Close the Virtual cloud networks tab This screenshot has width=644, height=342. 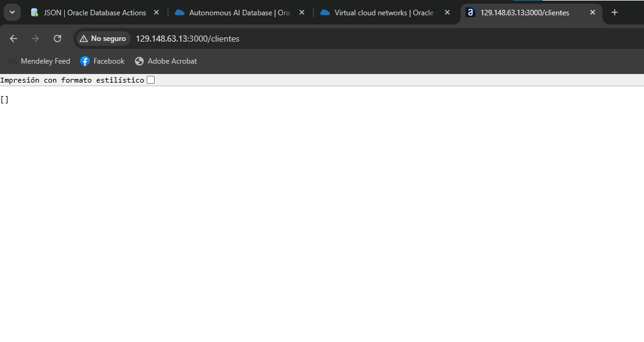[447, 13]
